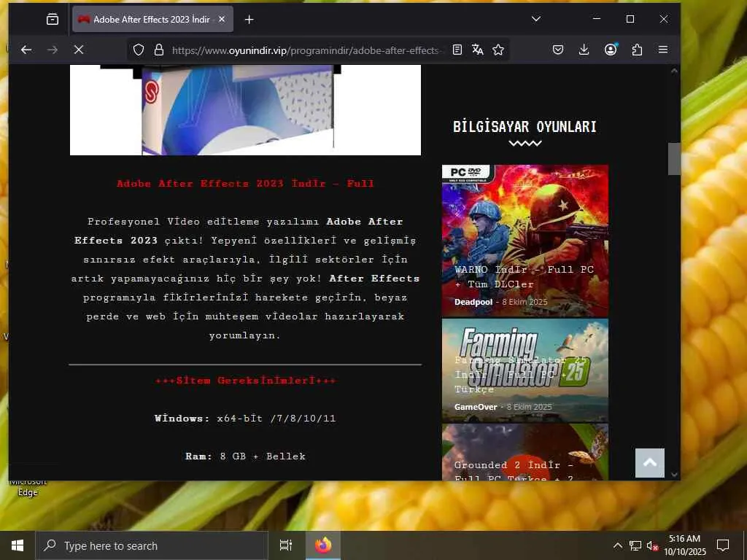Show hidden system tray icons

click(617, 545)
